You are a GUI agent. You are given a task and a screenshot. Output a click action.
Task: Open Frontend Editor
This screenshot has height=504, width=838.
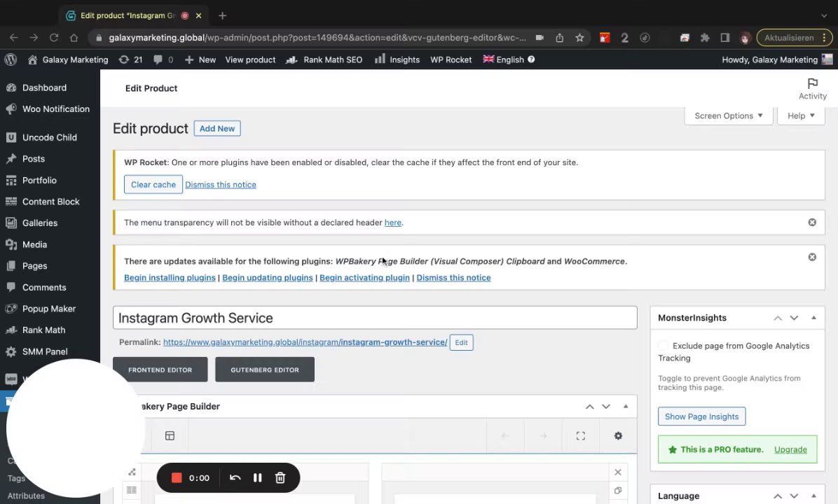160,370
